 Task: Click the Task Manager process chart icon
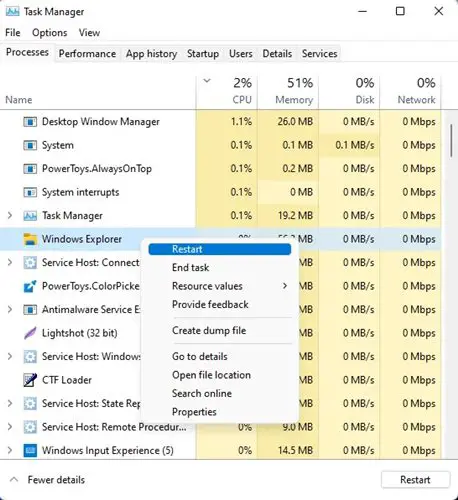point(30,216)
